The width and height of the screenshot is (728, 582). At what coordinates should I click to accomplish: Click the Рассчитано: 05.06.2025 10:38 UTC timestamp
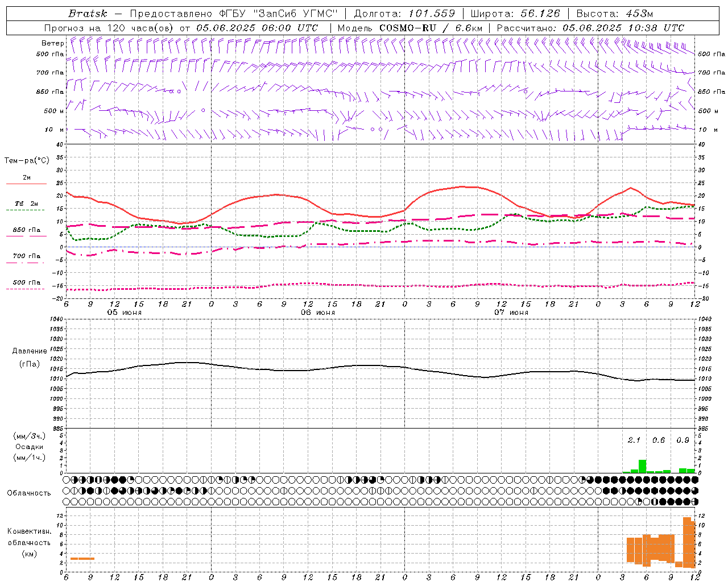coord(590,28)
